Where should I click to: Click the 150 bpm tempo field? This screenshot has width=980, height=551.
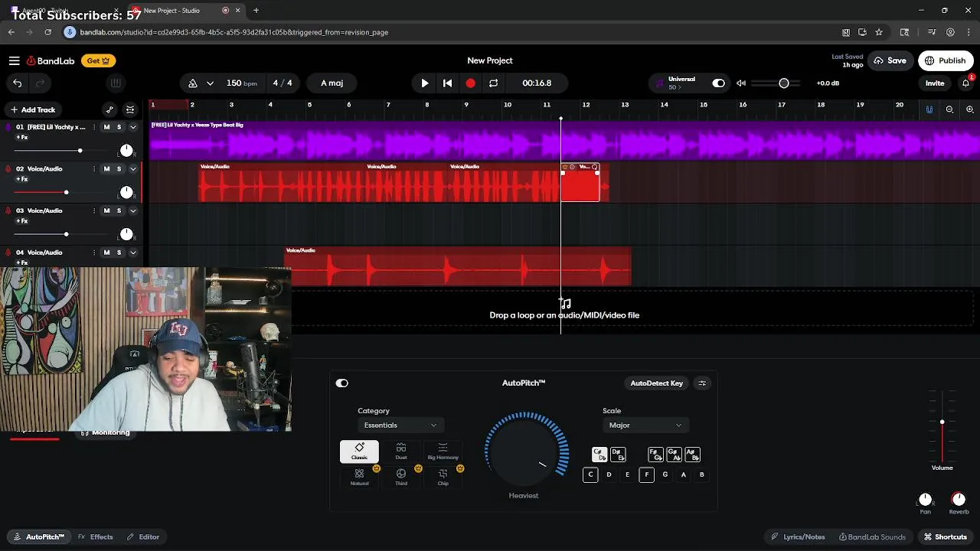click(241, 83)
